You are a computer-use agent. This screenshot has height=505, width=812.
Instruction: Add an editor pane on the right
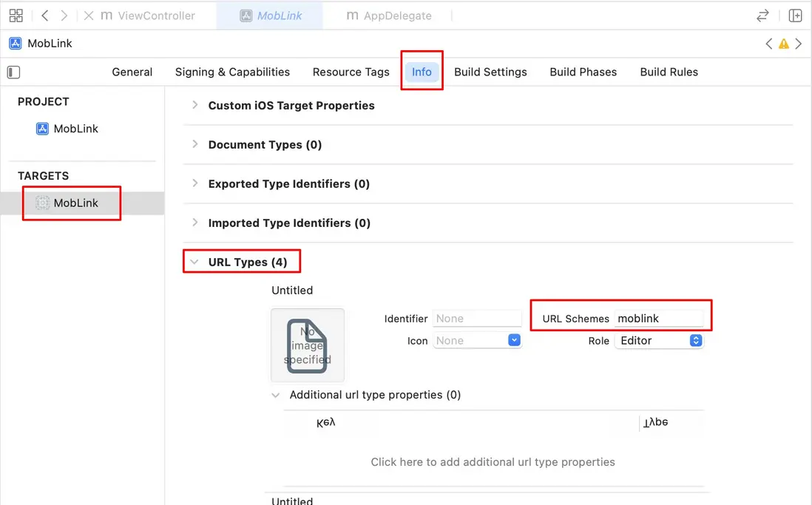(x=795, y=16)
